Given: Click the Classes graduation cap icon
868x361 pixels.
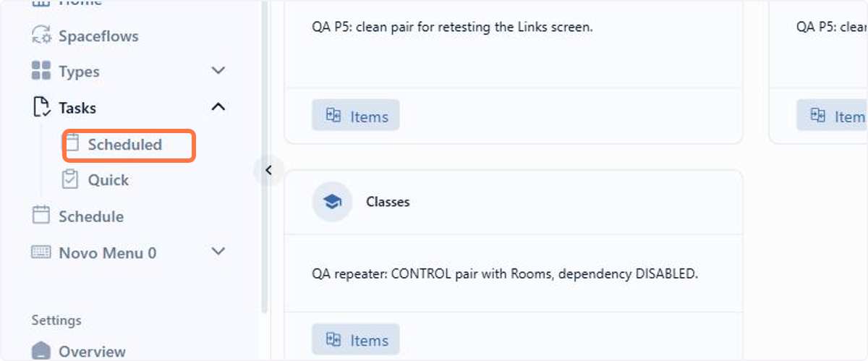Looking at the screenshot, I should click(332, 202).
